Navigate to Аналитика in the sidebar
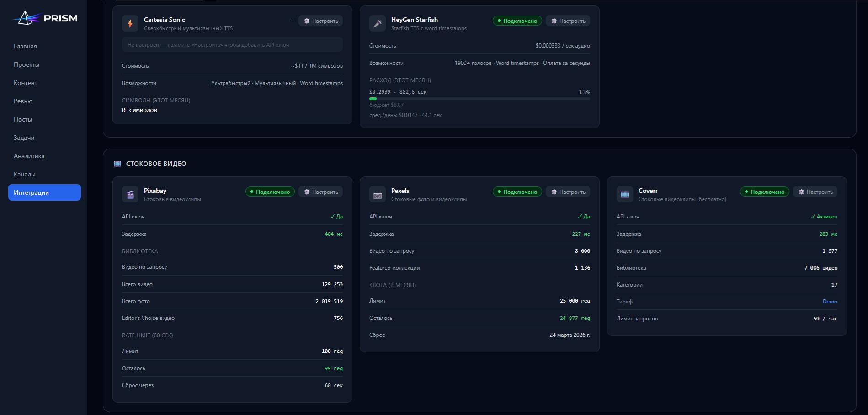The image size is (868, 415). [x=29, y=156]
